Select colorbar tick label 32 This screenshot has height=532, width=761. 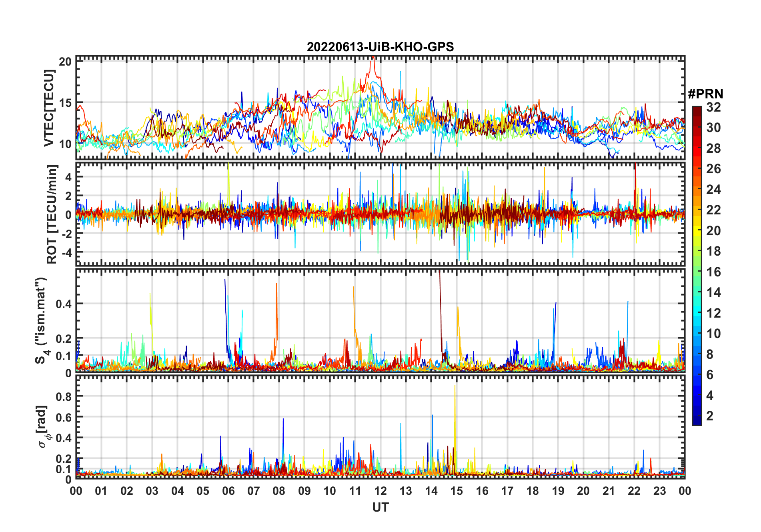click(x=713, y=107)
